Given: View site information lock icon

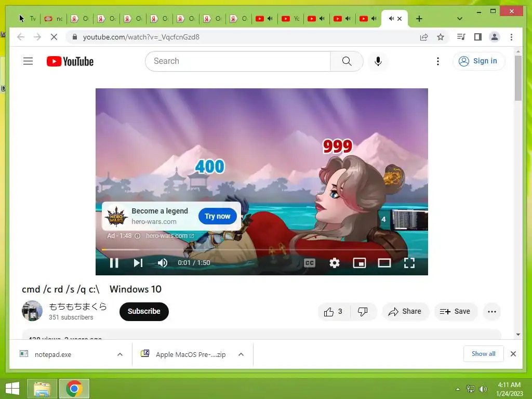Looking at the screenshot, I should coord(75,37).
